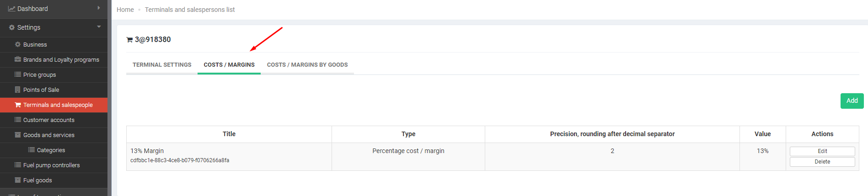
Task: Click the Dashboard chart icon in sidebar
Action: click(12, 9)
